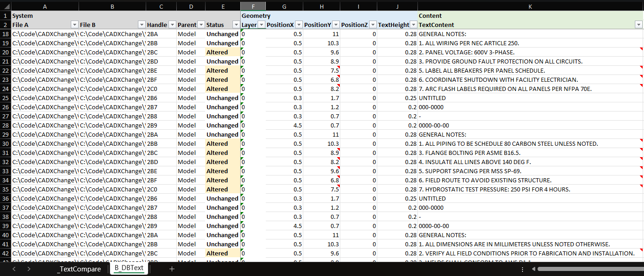Open the Parent column filter dropdown
Image resolution: width=644 pixels, height=276 pixels.
tap(201, 25)
